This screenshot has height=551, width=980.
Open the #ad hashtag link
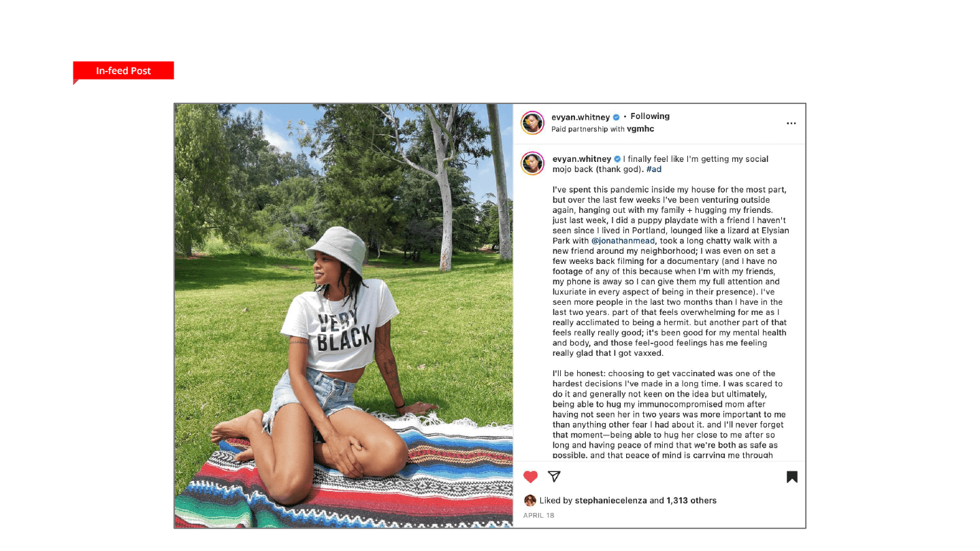coord(654,169)
